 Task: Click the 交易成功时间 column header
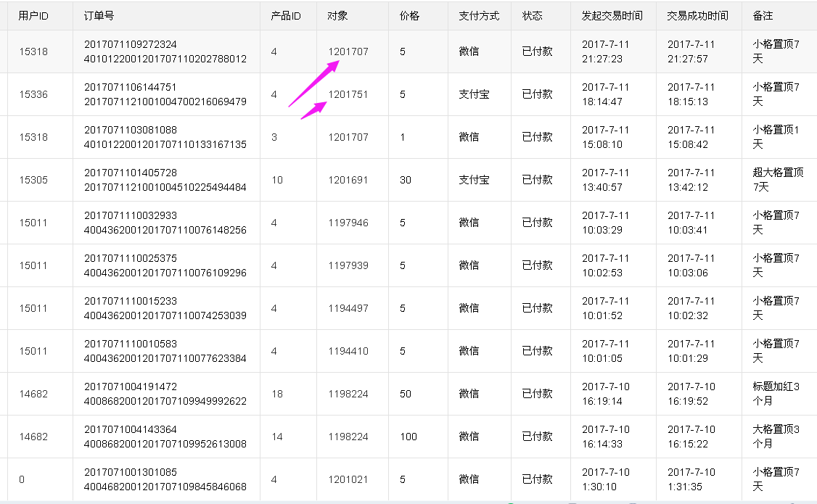[697, 16]
